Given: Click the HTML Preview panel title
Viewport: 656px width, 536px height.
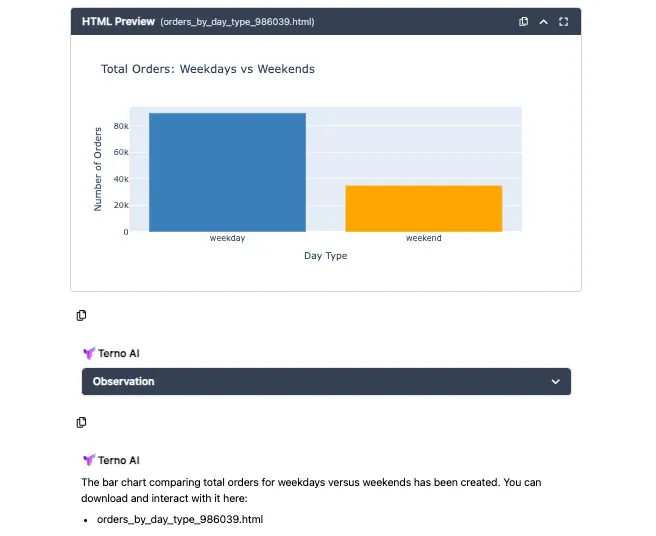Looking at the screenshot, I should pyautogui.click(x=118, y=22).
